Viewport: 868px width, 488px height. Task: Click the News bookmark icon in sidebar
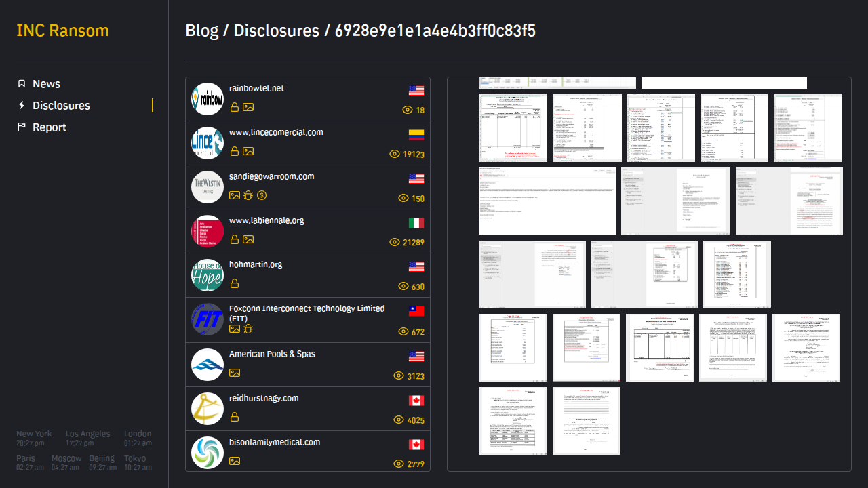click(22, 84)
